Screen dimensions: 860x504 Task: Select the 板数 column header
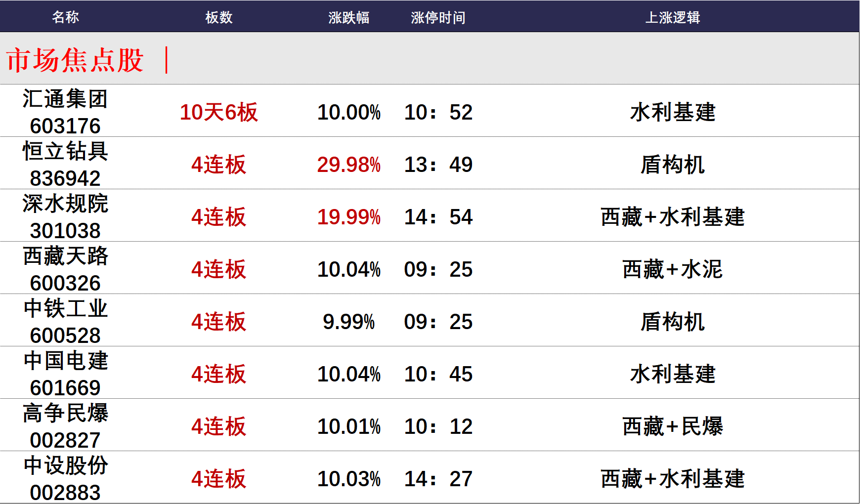click(219, 17)
